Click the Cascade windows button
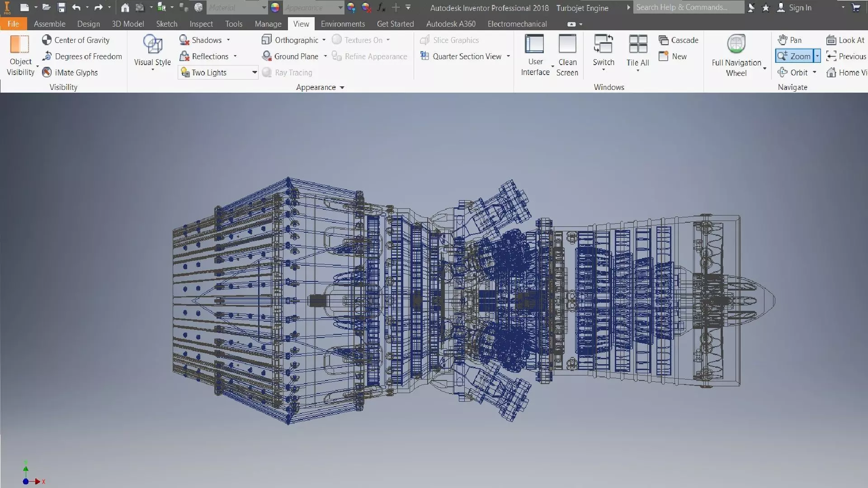The height and width of the screenshot is (488, 868). (678, 40)
